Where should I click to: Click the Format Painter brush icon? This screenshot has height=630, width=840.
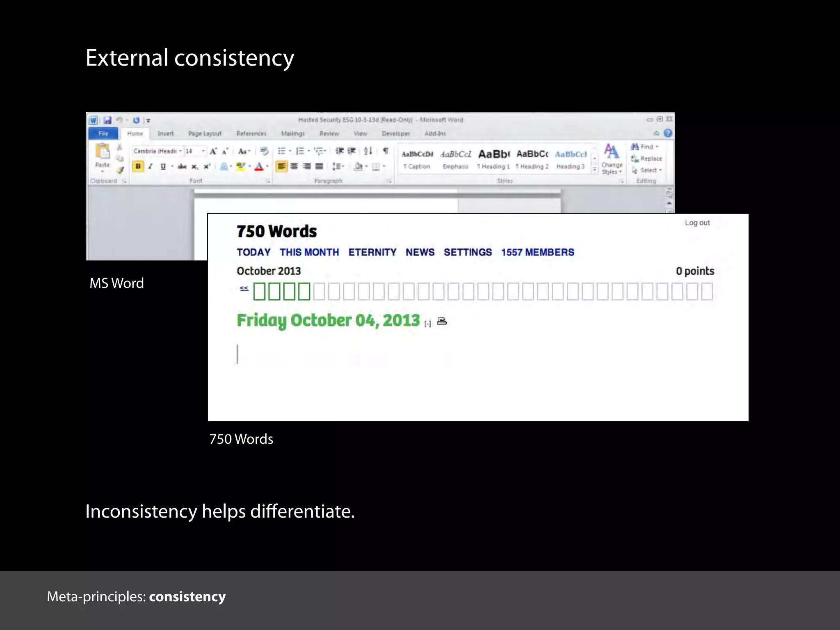(x=120, y=169)
